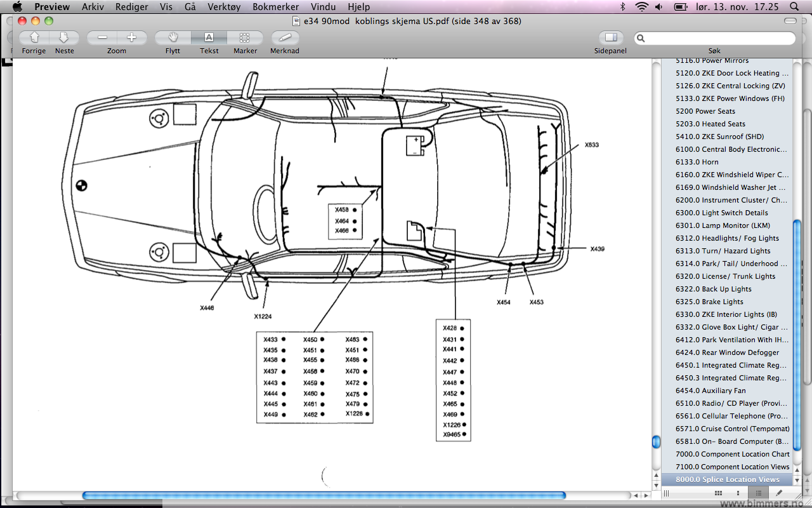Screen dimensions: 812x508
Task: Show thumbnails grid view in sidebar footer
Action: 717,493
